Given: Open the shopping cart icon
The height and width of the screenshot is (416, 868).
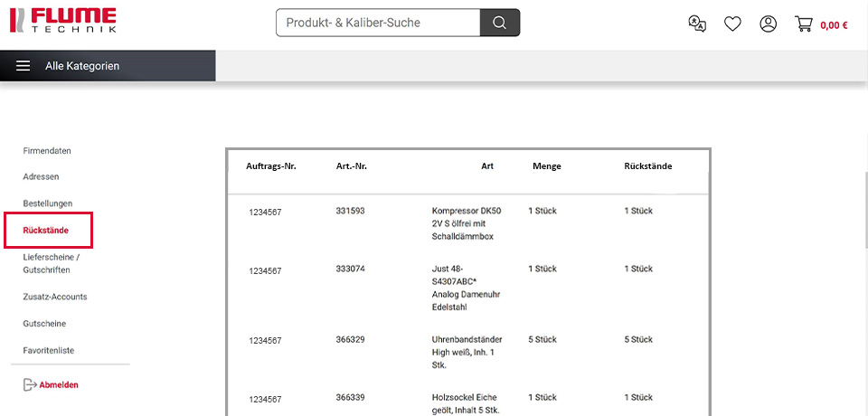Looking at the screenshot, I should (804, 24).
